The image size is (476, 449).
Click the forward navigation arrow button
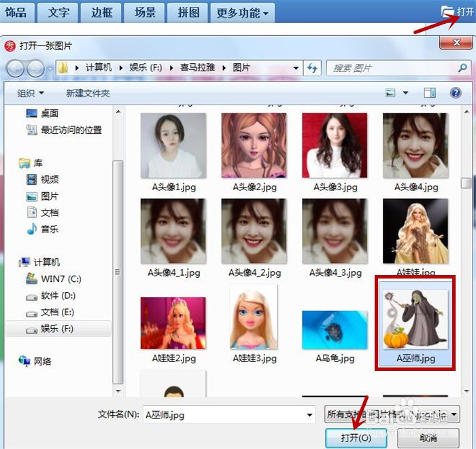point(36,68)
